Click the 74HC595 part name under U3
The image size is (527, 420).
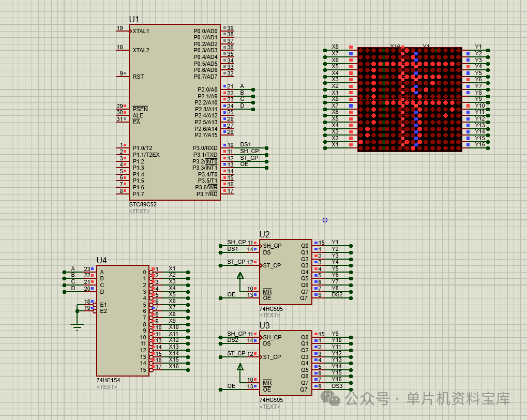271,400
